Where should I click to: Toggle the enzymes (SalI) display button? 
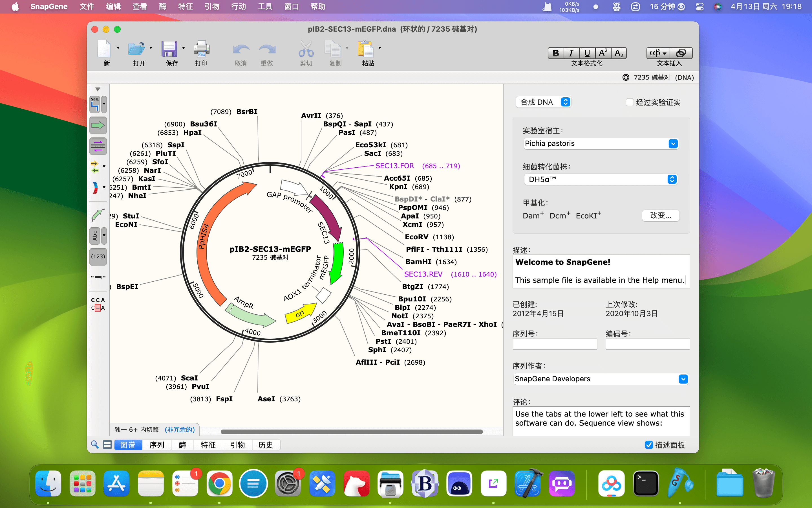[95, 104]
